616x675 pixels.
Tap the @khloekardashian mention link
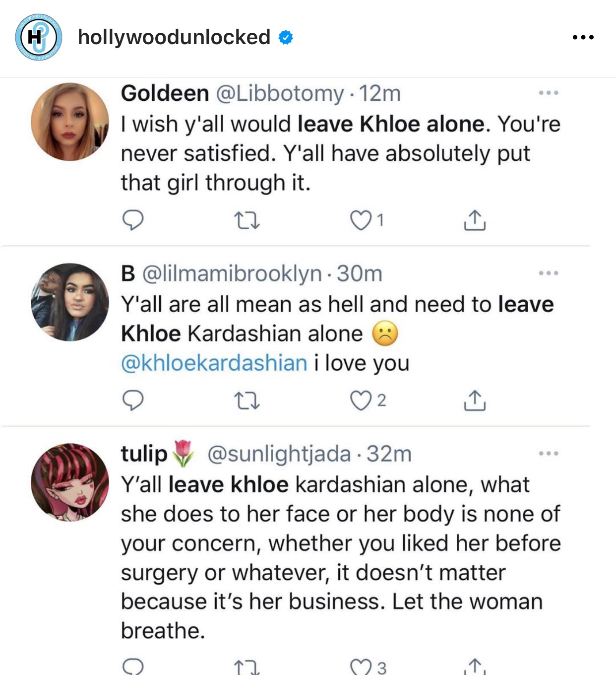[x=214, y=363]
